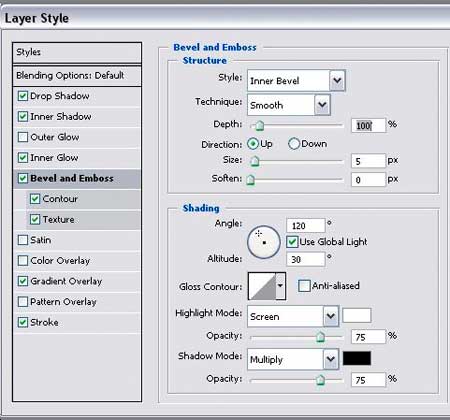Open the Contour sub-item settings
The height and width of the screenshot is (420, 450).
point(60,199)
